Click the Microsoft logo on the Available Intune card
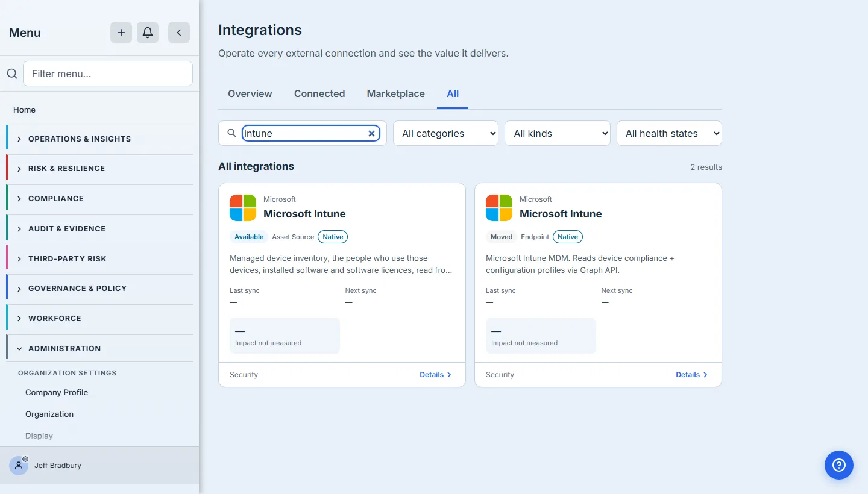The height and width of the screenshot is (494, 868). [243, 208]
